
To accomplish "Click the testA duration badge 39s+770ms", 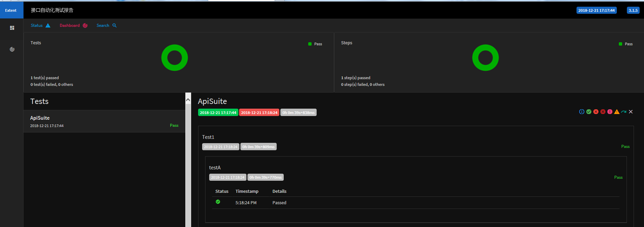I will 266,177.
